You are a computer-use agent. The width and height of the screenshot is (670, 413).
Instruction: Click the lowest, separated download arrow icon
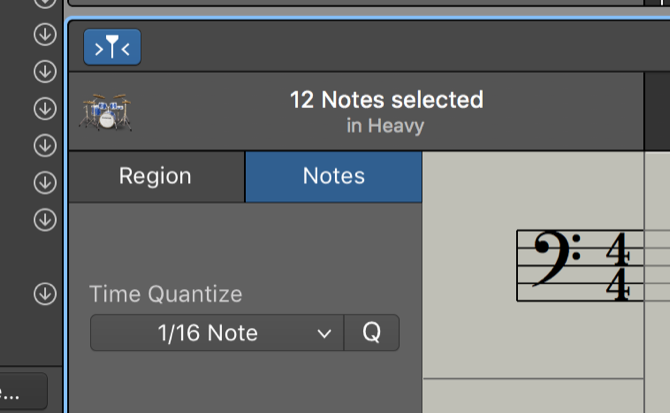(x=44, y=293)
